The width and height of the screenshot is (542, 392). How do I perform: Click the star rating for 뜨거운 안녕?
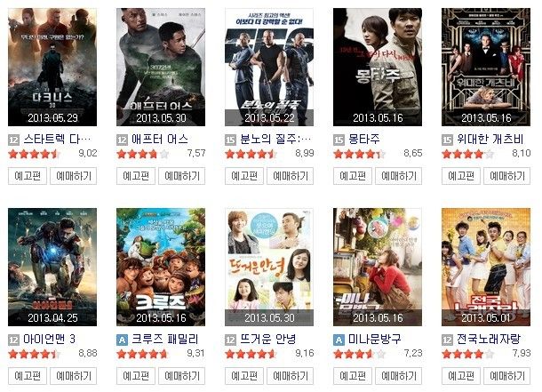[x=251, y=354]
